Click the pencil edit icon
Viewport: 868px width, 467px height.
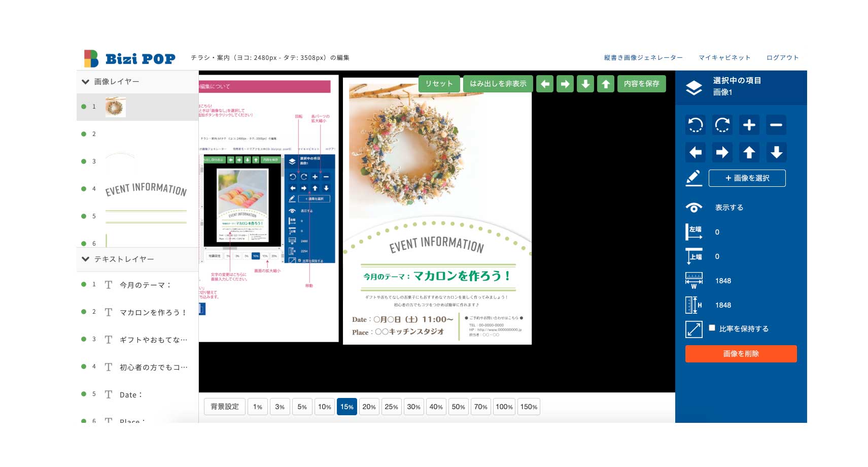[x=693, y=178]
